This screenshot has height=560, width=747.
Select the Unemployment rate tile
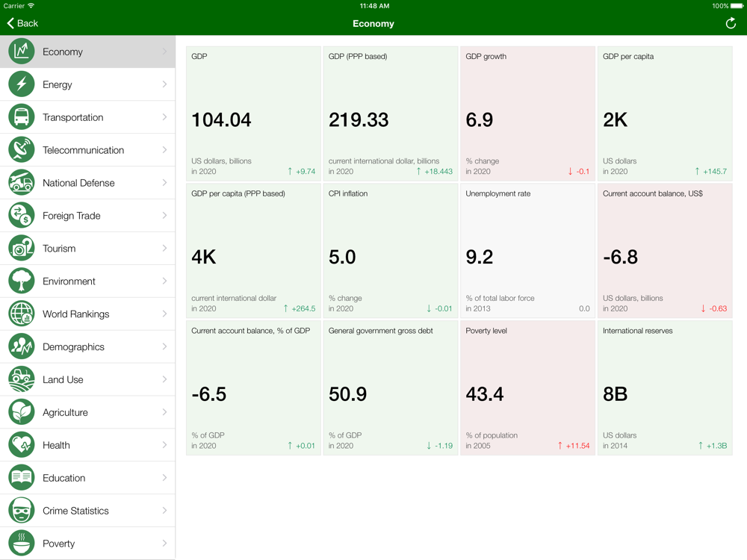coord(527,251)
